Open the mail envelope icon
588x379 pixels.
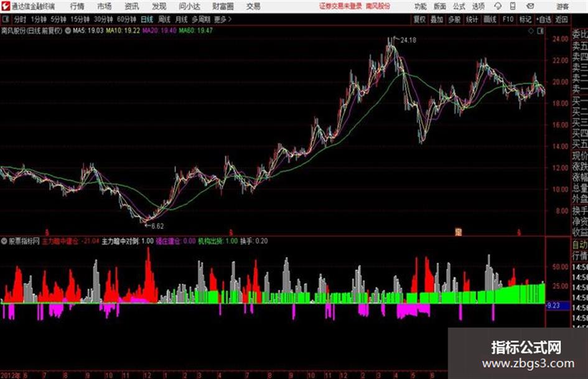tap(530, 6)
